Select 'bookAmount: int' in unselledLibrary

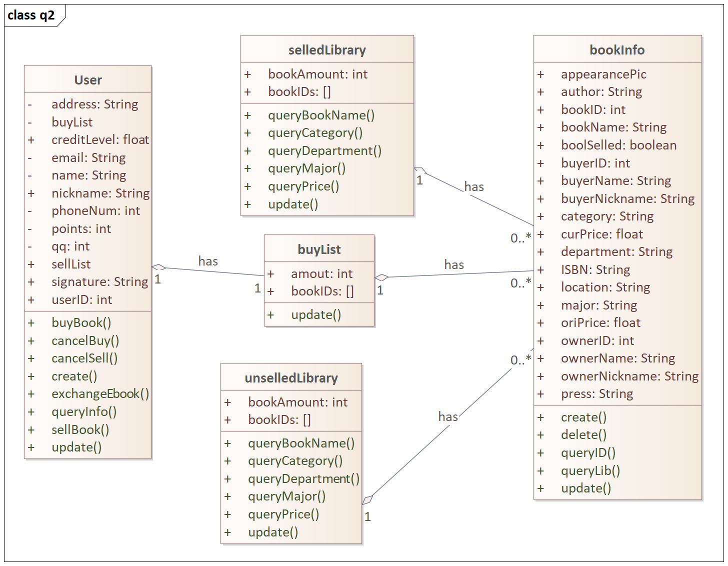(297, 402)
